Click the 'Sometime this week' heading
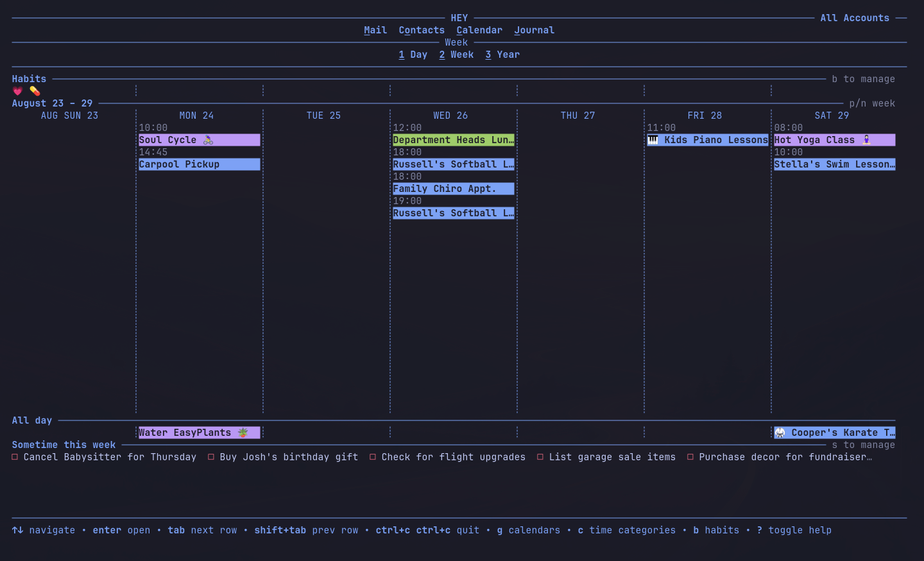Viewport: 924px width, 561px height. [x=64, y=445]
